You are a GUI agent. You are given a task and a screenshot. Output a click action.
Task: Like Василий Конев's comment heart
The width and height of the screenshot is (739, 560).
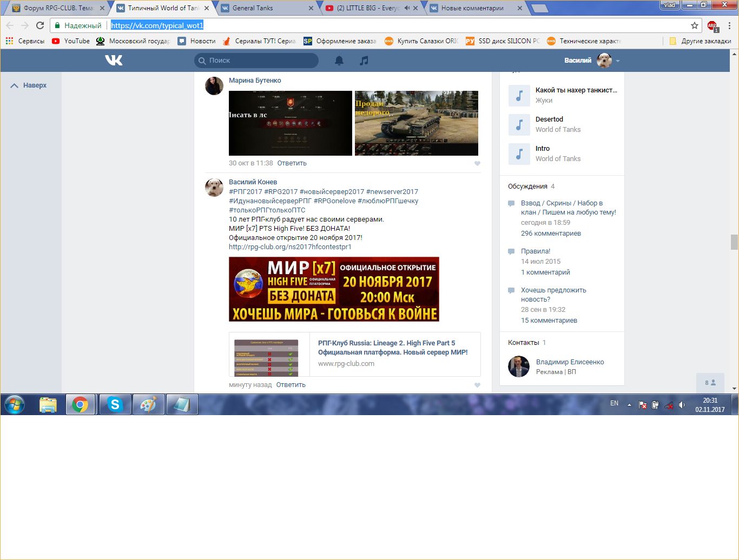coord(477,385)
